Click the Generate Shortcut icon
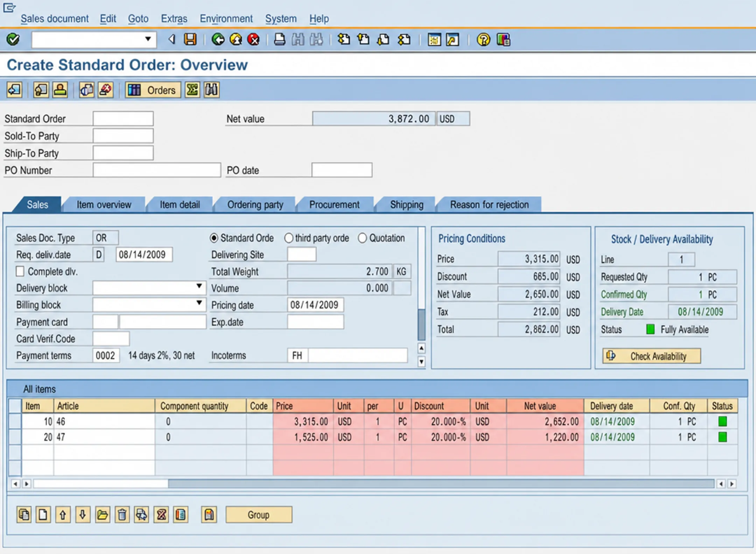Viewport: 756px width, 554px height. (x=453, y=40)
